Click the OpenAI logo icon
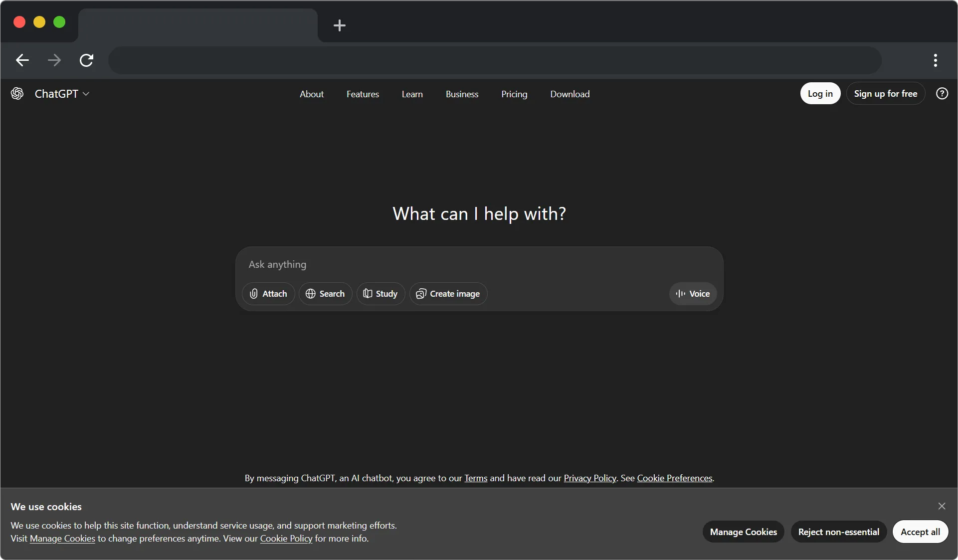The height and width of the screenshot is (560, 958). coord(17,94)
